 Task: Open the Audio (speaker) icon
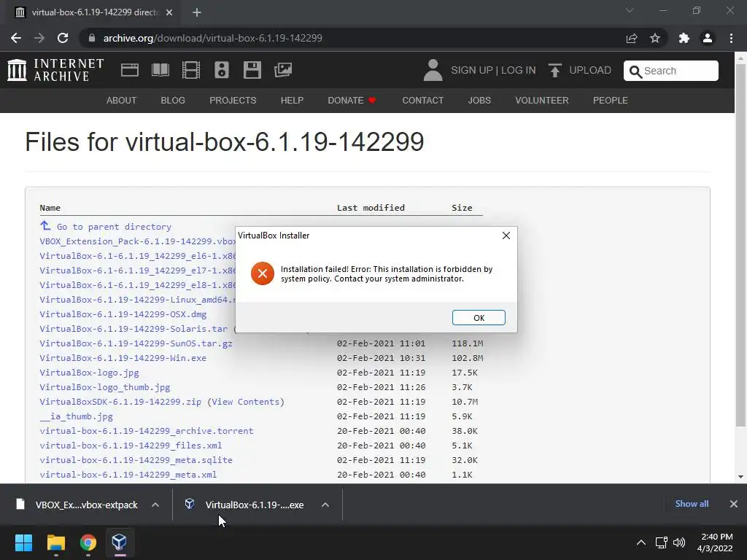coord(222,70)
